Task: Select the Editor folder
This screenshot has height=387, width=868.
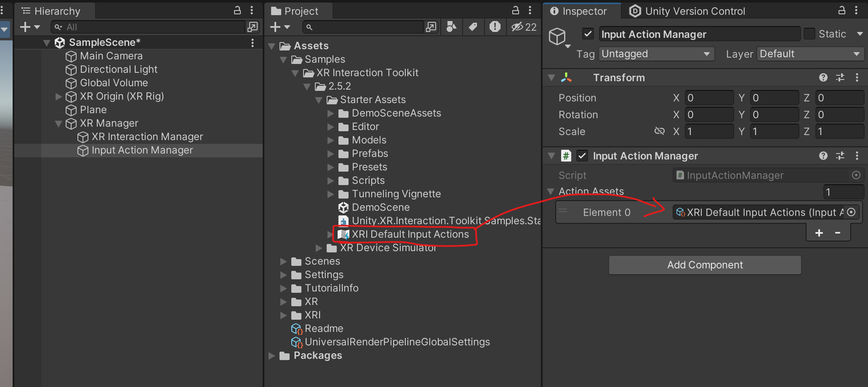Action: click(x=359, y=127)
